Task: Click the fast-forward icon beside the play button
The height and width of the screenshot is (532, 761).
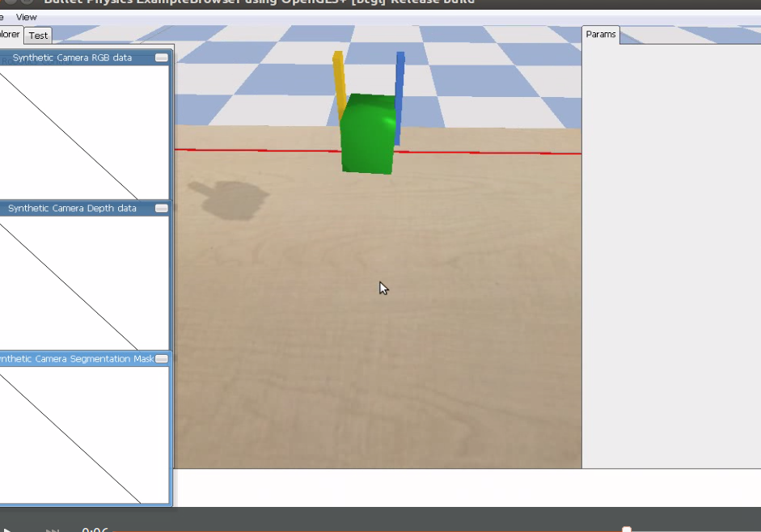Action: pyautogui.click(x=53, y=530)
